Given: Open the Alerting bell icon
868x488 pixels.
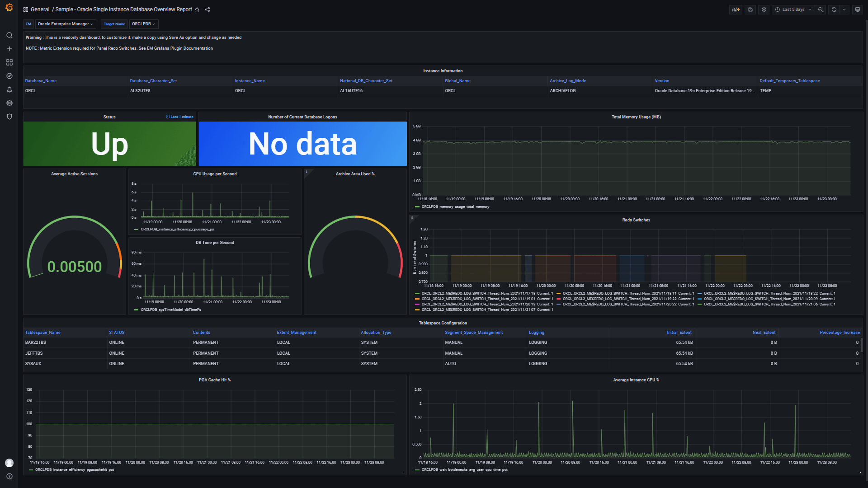Looking at the screenshot, I should point(9,90).
